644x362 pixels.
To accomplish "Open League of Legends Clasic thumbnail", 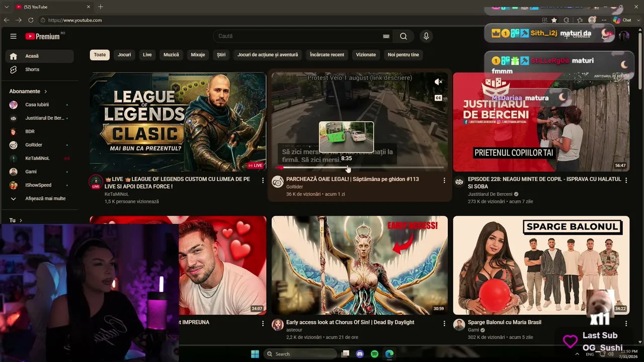I will tap(178, 122).
